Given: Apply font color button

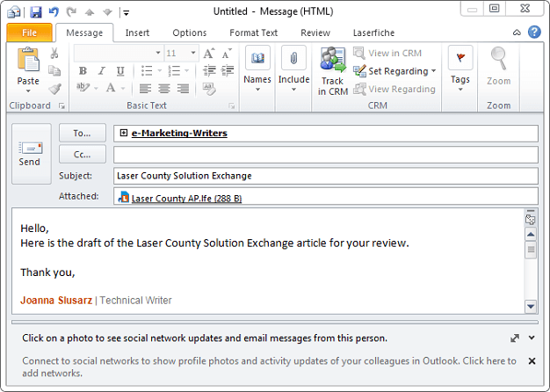Looking at the screenshot, I should click(x=111, y=87).
